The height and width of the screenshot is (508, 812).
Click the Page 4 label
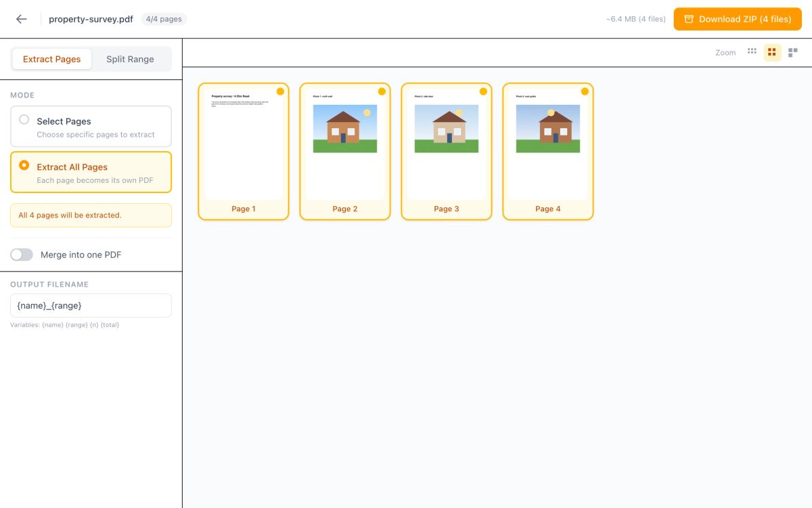(x=548, y=209)
